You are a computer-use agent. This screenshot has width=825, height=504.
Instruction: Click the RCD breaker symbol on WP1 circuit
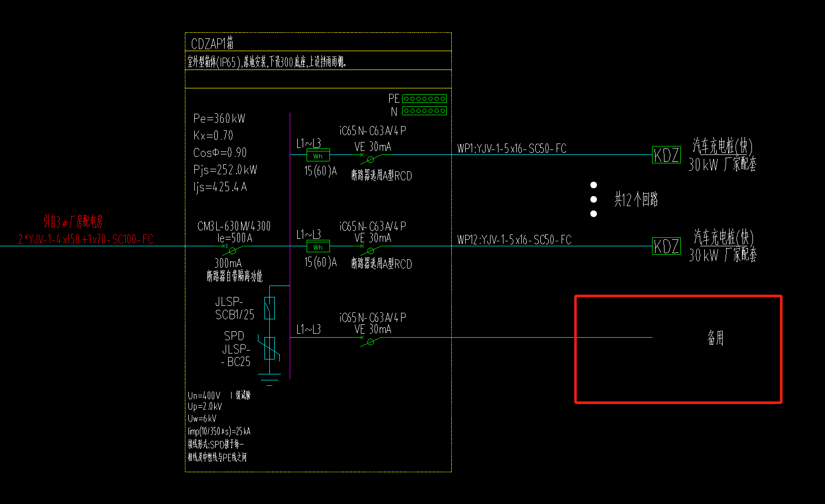pos(370,158)
